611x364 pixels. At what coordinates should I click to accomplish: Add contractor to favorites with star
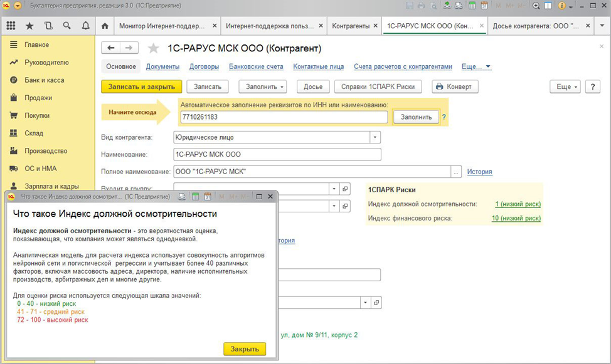point(154,48)
